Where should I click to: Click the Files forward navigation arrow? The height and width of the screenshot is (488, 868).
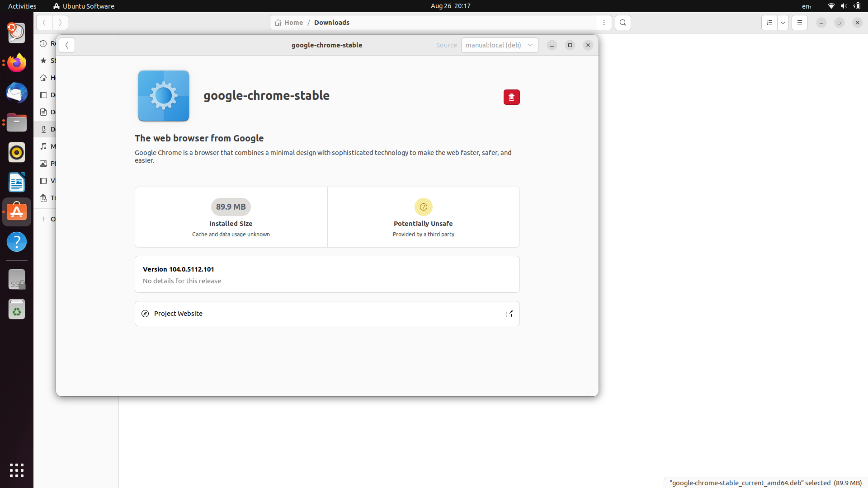click(x=60, y=23)
